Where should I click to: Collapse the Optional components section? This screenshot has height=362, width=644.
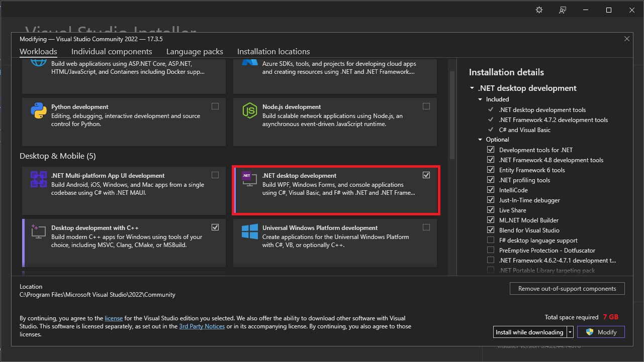coord(481,140)
